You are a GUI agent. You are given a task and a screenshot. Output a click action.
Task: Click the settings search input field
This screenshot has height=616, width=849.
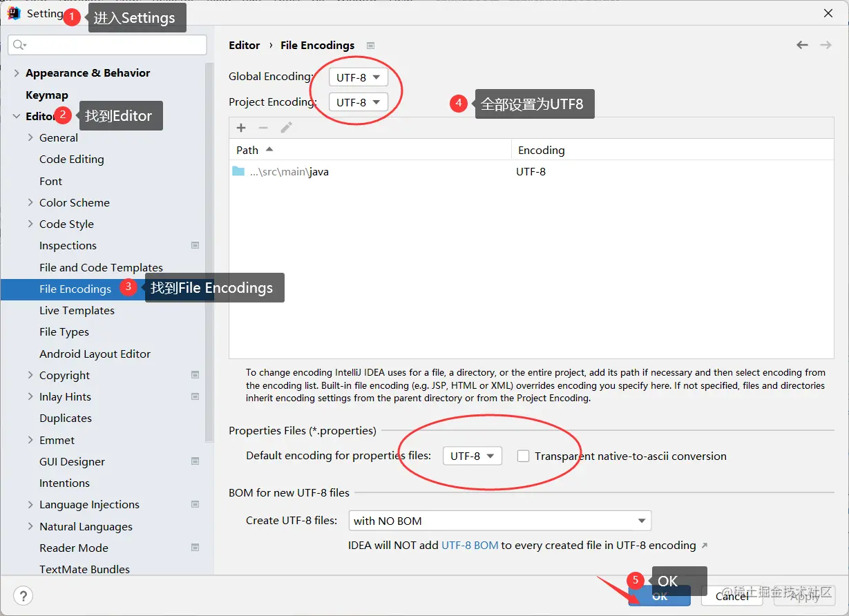point(107,45)
